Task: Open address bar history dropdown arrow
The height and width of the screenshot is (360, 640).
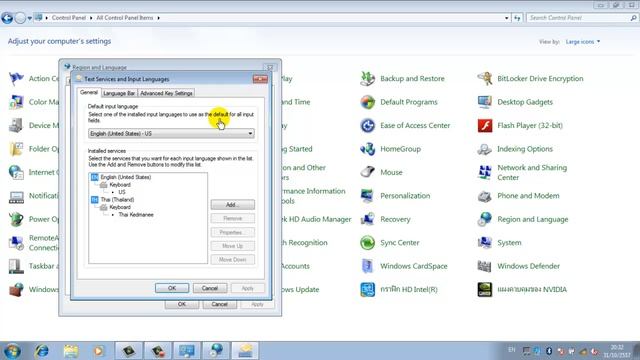Action: pos(507,18)
